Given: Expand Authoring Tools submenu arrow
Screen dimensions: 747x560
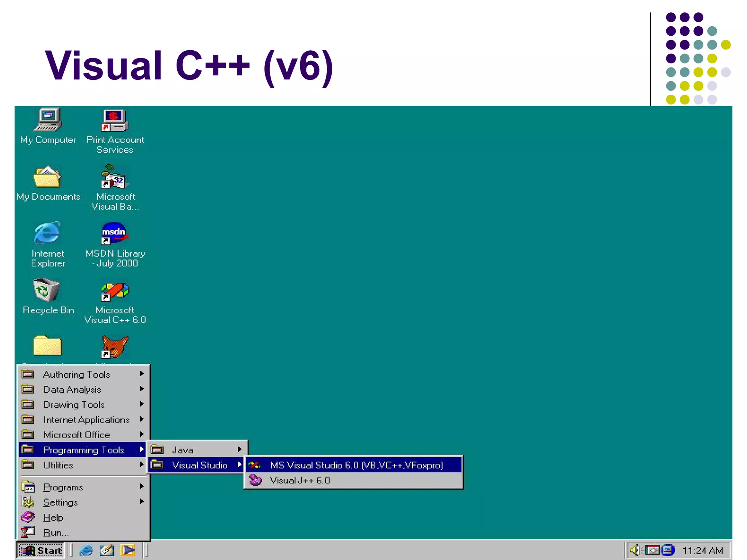Looking at the screenshot, I should coord(142,374).
